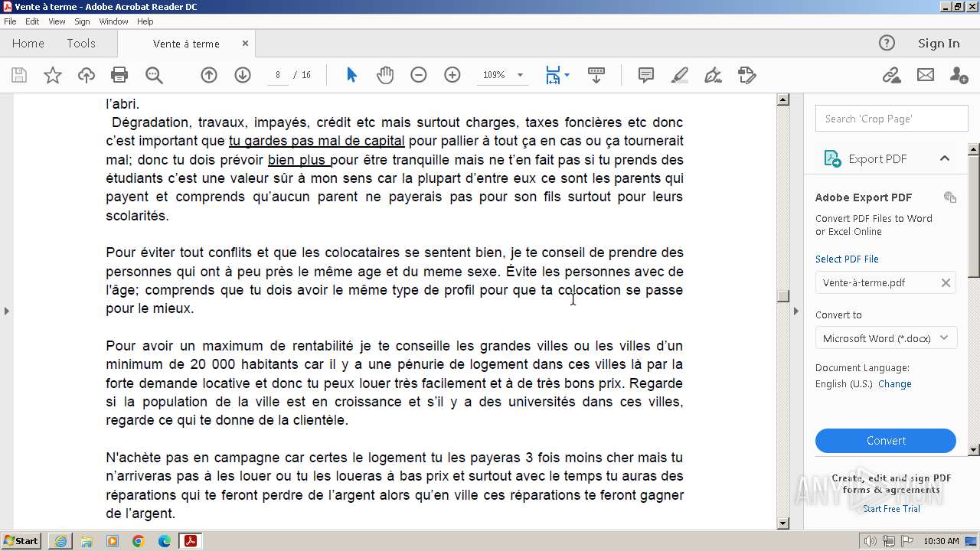Image resolution: width=980 pixels, height=551 pixels.
Task: Zoom out with the minus circle icon
Action: click(419, 75)
